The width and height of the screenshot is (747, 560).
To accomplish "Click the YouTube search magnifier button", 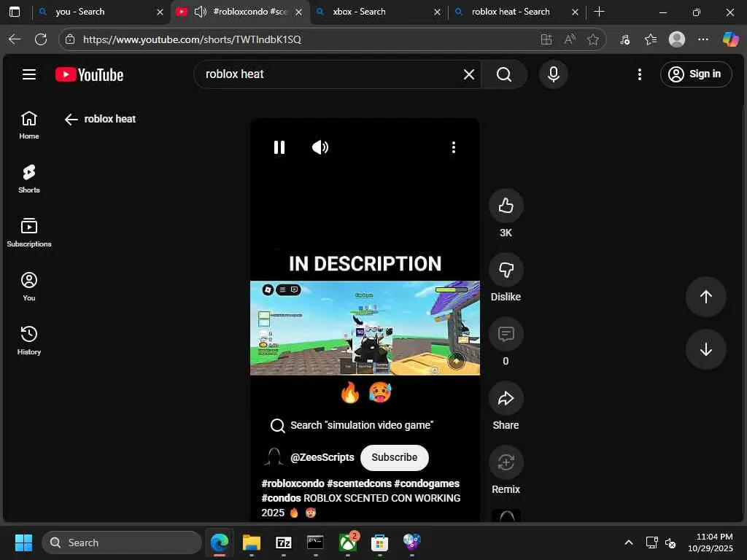I will pyautogui.click(x=504, y=74).
